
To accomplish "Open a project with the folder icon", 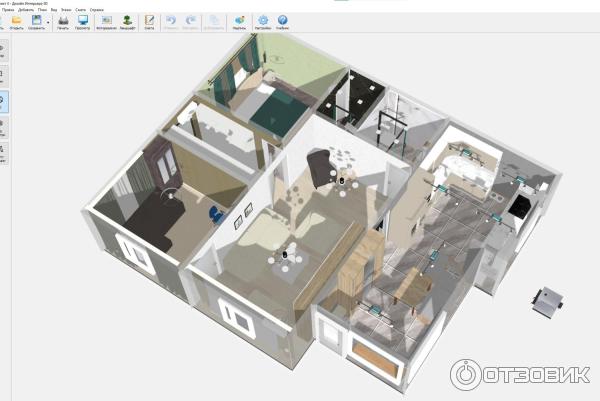I will [16, 23].
